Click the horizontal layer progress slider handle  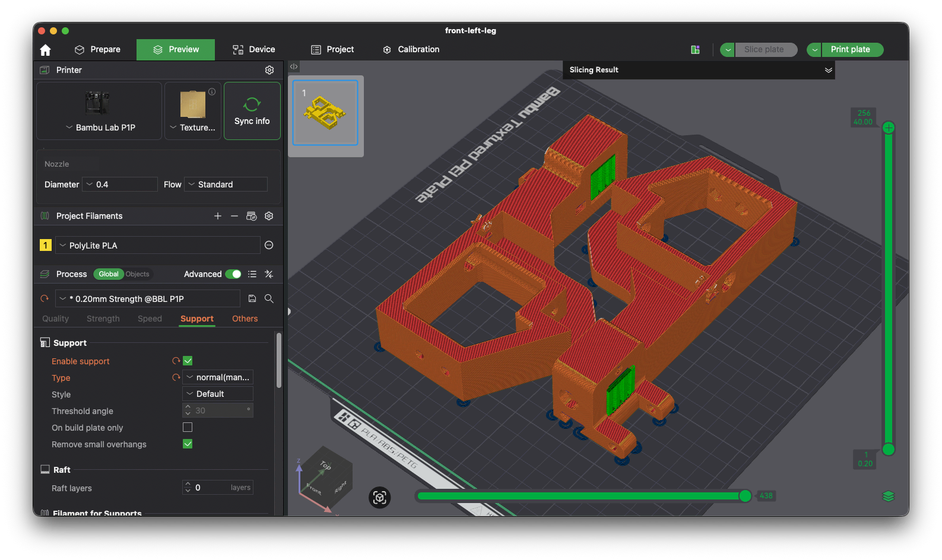point(745,496)
